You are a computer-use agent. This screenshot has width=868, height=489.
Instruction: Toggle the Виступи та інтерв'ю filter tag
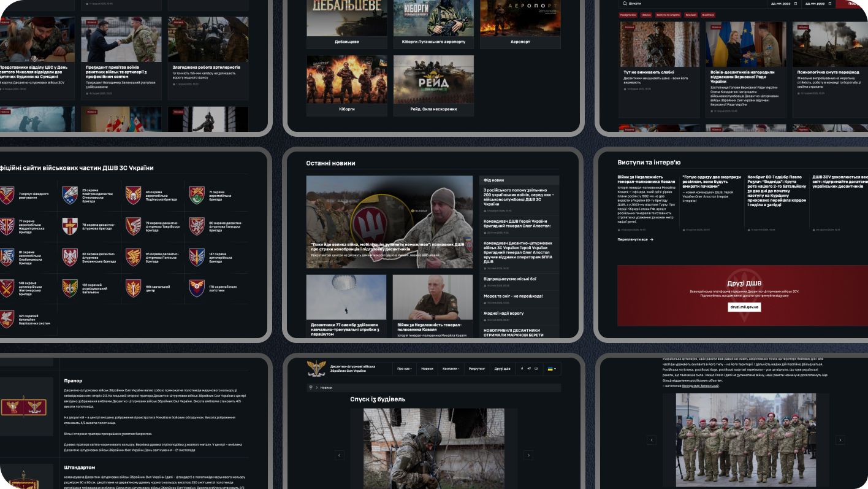tap(668, 15)
